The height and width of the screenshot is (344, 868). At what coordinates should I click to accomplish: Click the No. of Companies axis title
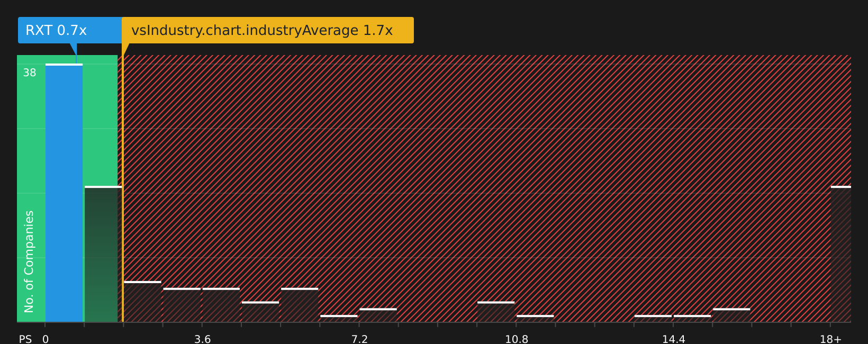[x=29, y=261]
